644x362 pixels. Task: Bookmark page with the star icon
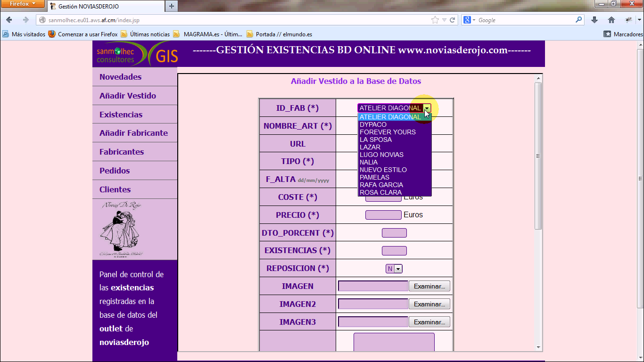coord(435,20)
